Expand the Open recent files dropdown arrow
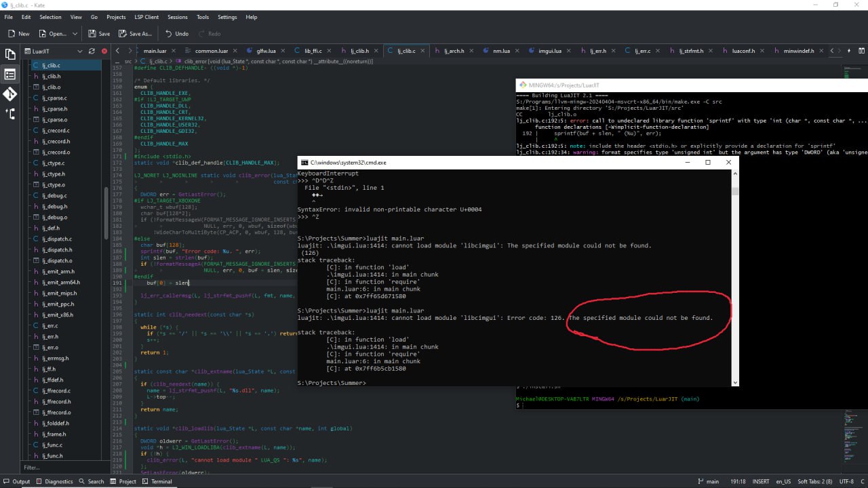Image resolution: width=868 pixels, height=488 pixels. pyautogui.click(x=76, y=33)
